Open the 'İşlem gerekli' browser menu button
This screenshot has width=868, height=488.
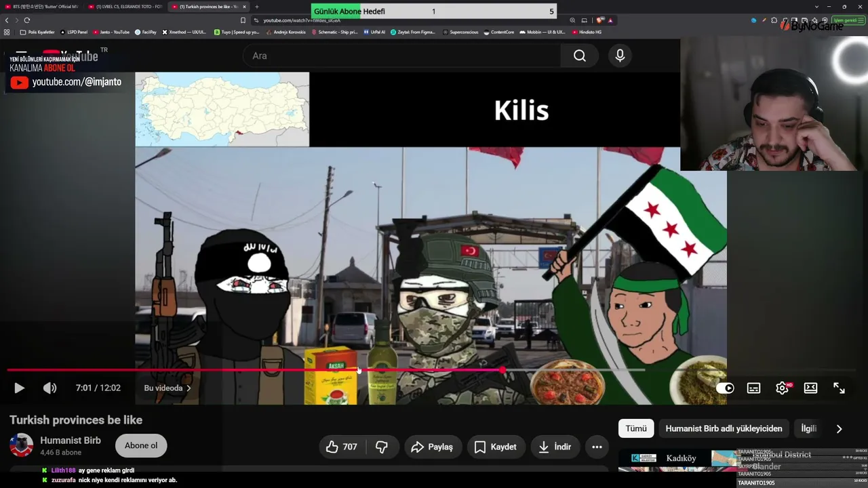coord(848,20)
